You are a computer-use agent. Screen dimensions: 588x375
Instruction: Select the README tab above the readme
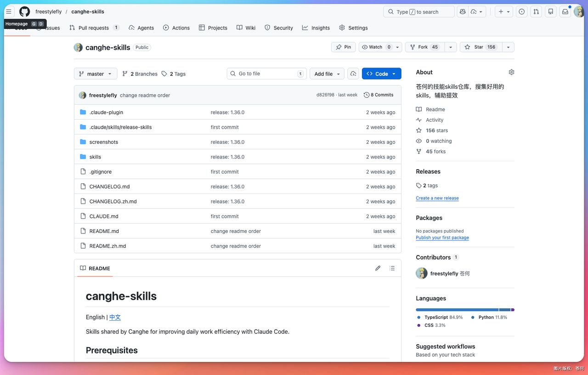(x=95, y=268)
